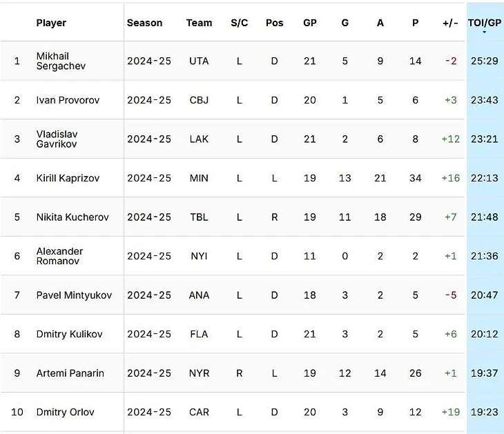504x434 pixels.
Task: Click Dmitry Orlov's name
Action: (65, 412)
